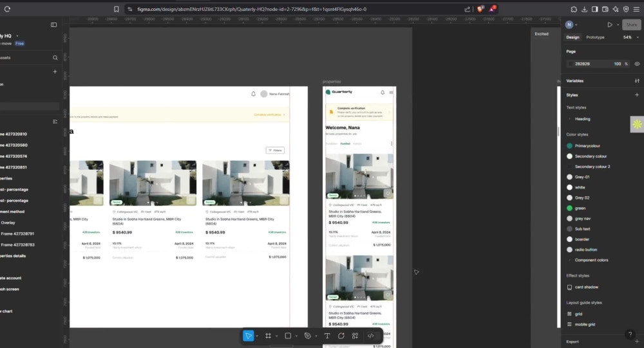Image resolution: width=644 pixels, height=348 pixels.
Task: Add a new page with plus icon
Action: (x=55, y=71)
